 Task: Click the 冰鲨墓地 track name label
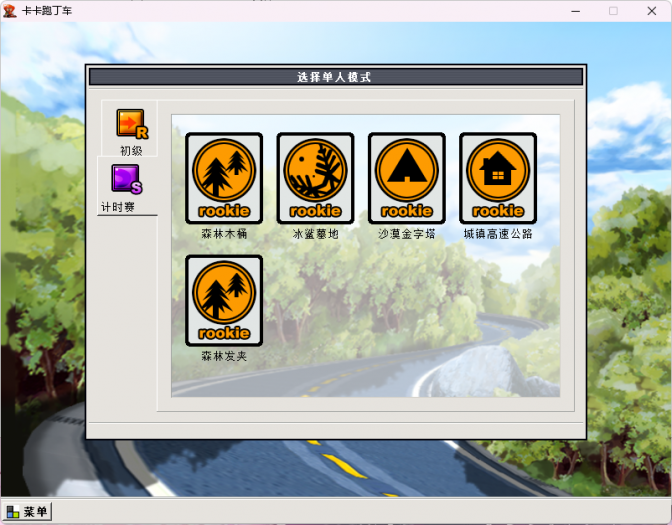click(x=315, y=234)
